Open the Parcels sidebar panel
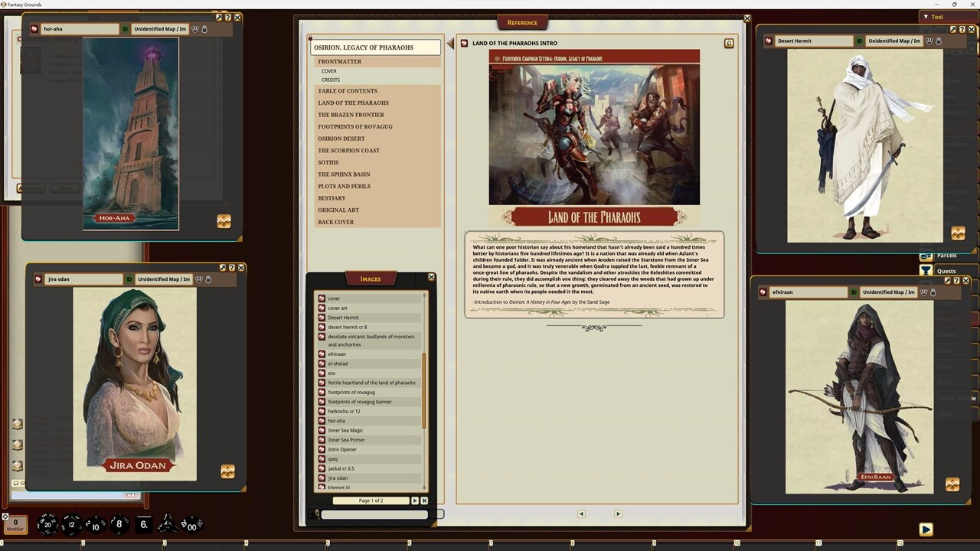Image resolution: width=980 pixels, height=551 pixels. 947,255
